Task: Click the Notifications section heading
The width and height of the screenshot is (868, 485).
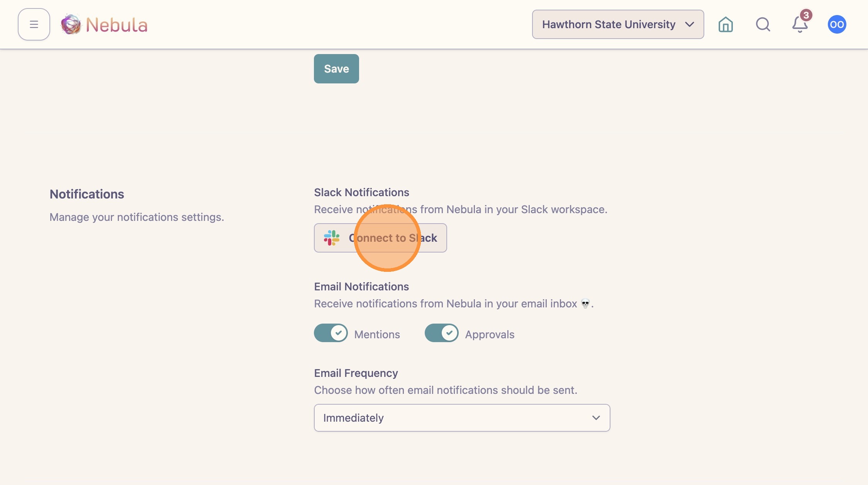Action: point(87,194)
